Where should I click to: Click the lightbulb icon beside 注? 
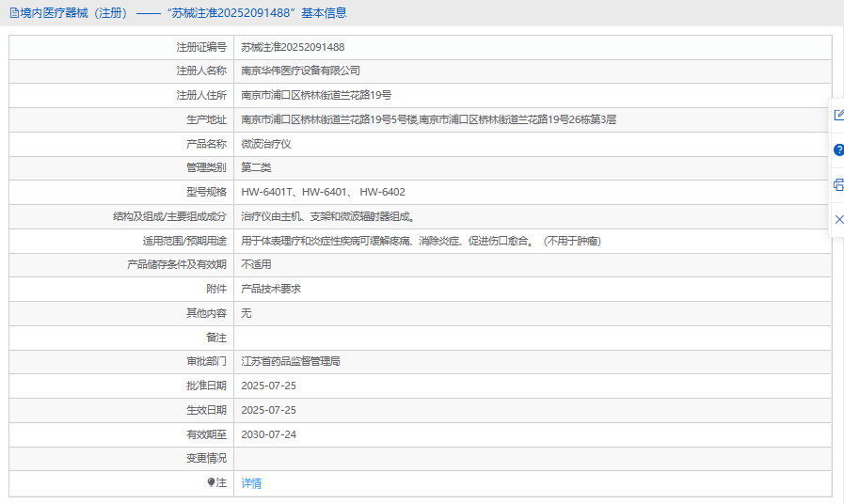[211, 482]
